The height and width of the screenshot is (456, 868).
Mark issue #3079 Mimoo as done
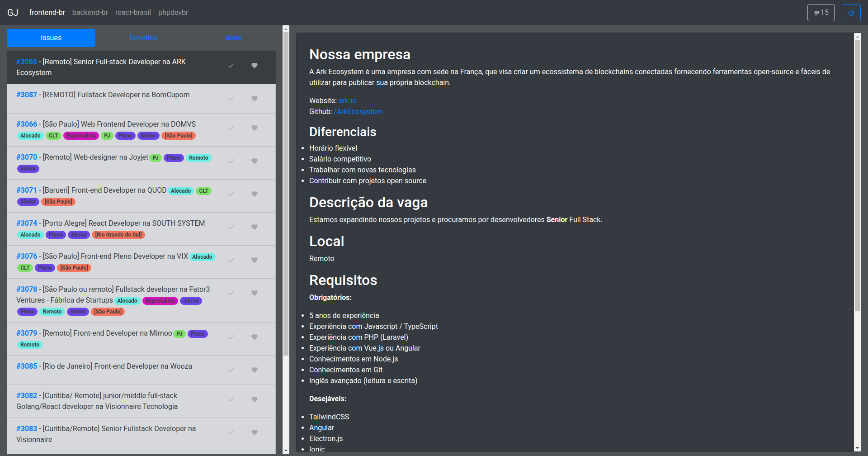click(x=231, y=337)
